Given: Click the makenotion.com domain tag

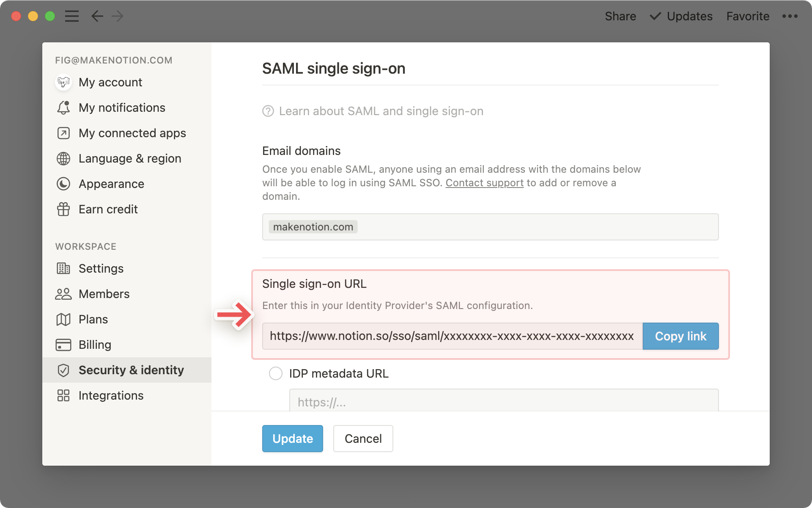Looking at the screenshot, I should point(313,227).
